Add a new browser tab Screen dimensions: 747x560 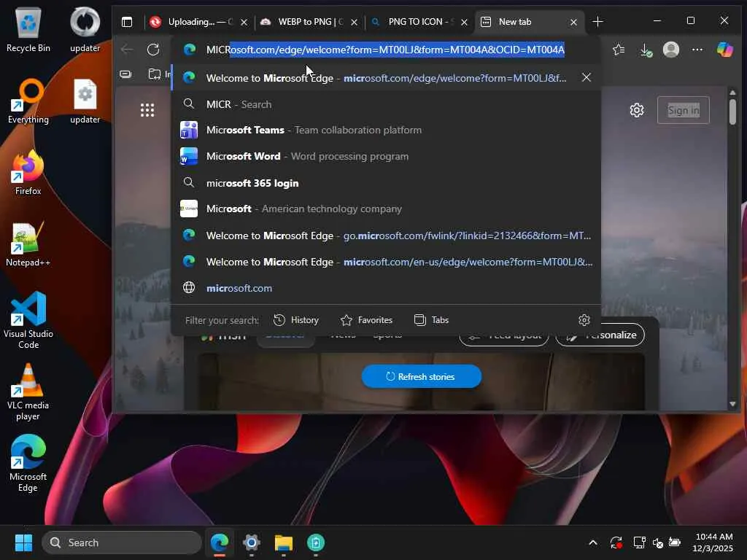pyautogui.click(x=597, y=22)
